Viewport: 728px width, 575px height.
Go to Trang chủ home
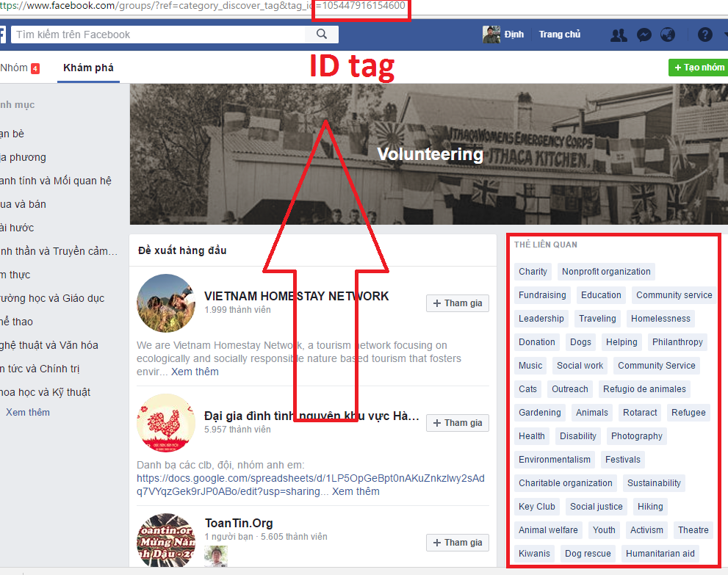[x=560, y=35]
